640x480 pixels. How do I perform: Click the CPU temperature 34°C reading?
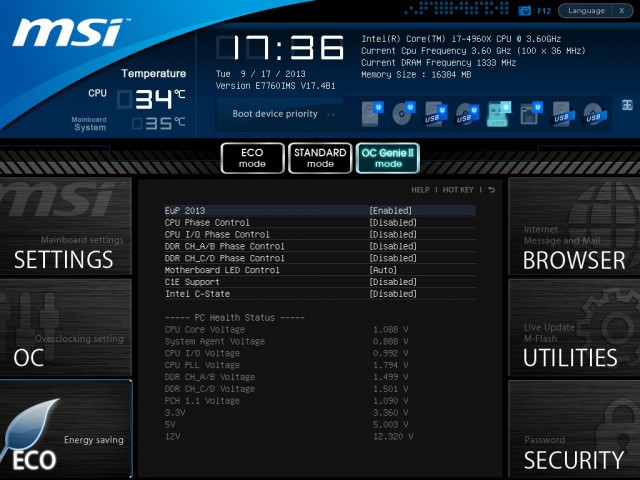(x=151, y=99)
